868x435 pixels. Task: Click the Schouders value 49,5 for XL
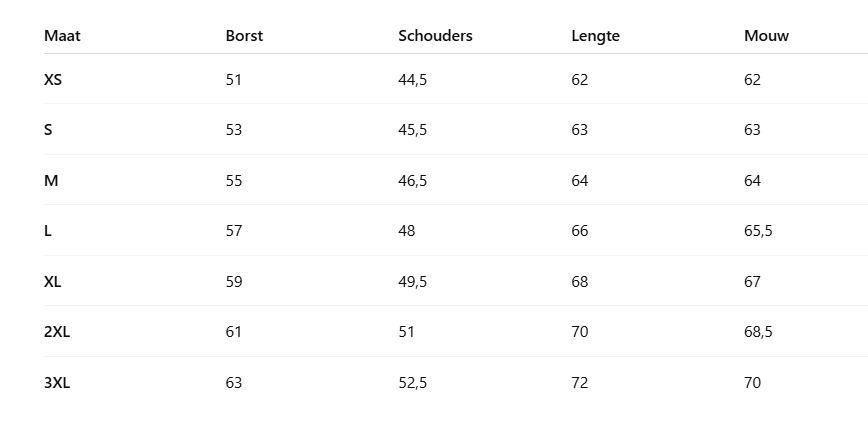tap(412, 282)
